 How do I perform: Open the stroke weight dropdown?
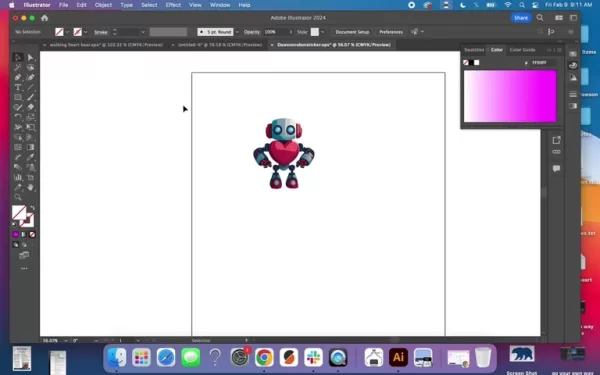[x=143, y=32]
